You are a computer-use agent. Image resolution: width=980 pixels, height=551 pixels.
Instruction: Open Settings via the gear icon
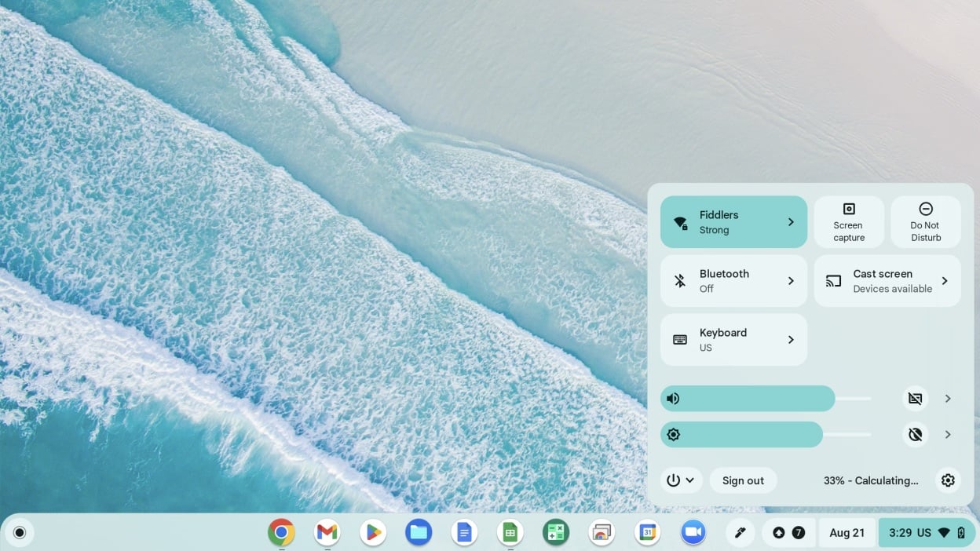pyautogui.click(x=948, y=480)
